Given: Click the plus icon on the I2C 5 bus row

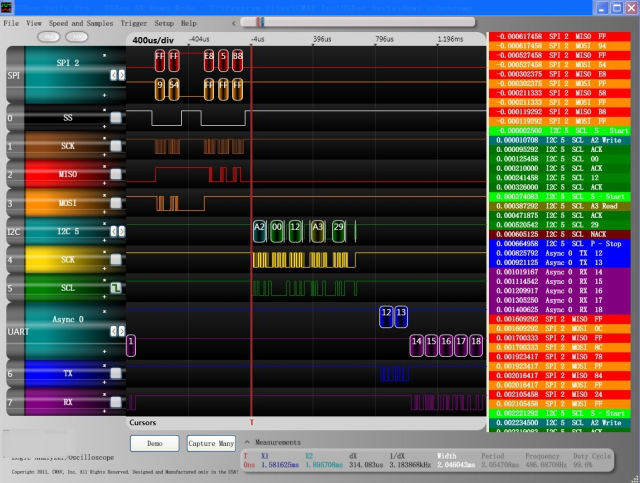Looking at the screenshot, I should coord(104,240).
